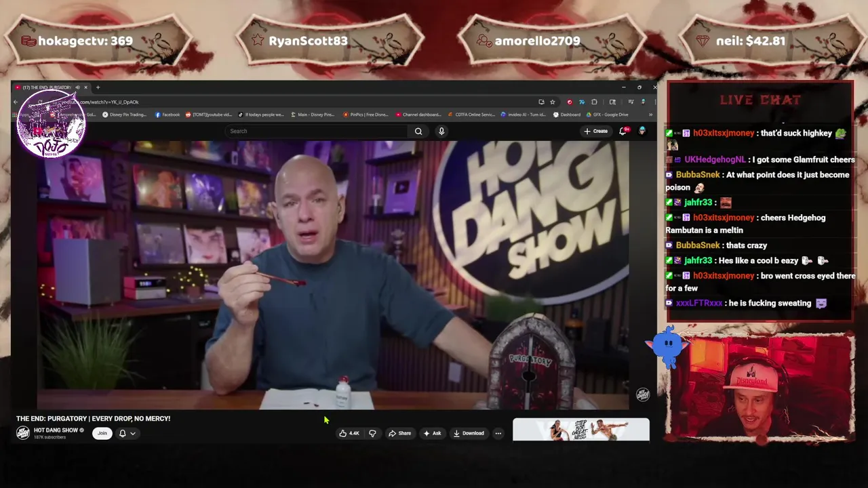Click the video title THE END: PURGATORY
The width and height of the screenshot is (868, 488).
(93, 418)
